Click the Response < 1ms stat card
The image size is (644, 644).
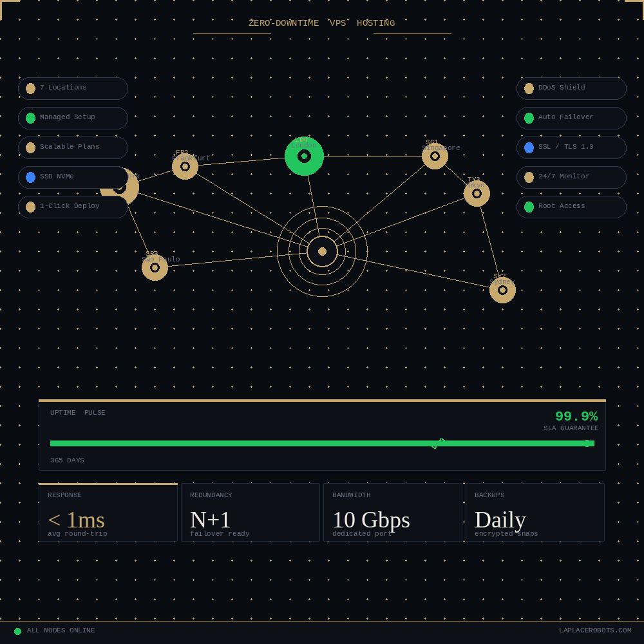108,513
